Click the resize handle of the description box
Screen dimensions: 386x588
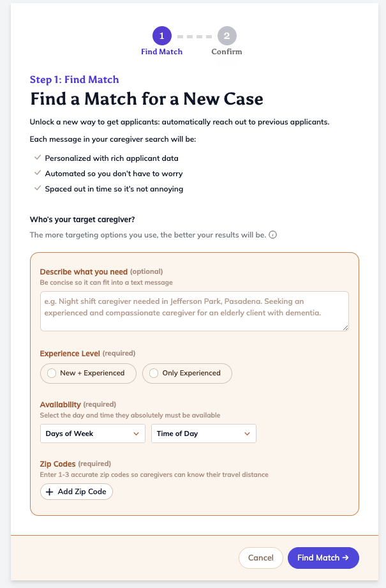[346, 328]
